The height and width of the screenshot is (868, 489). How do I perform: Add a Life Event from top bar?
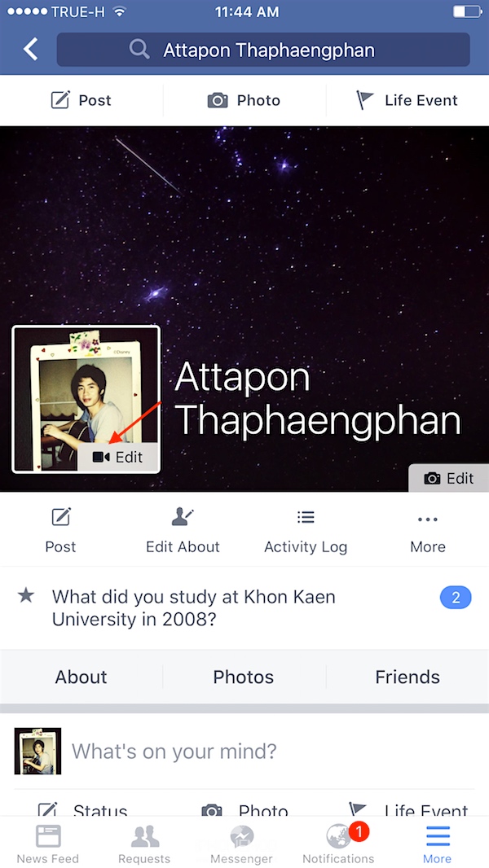[407, 100]
